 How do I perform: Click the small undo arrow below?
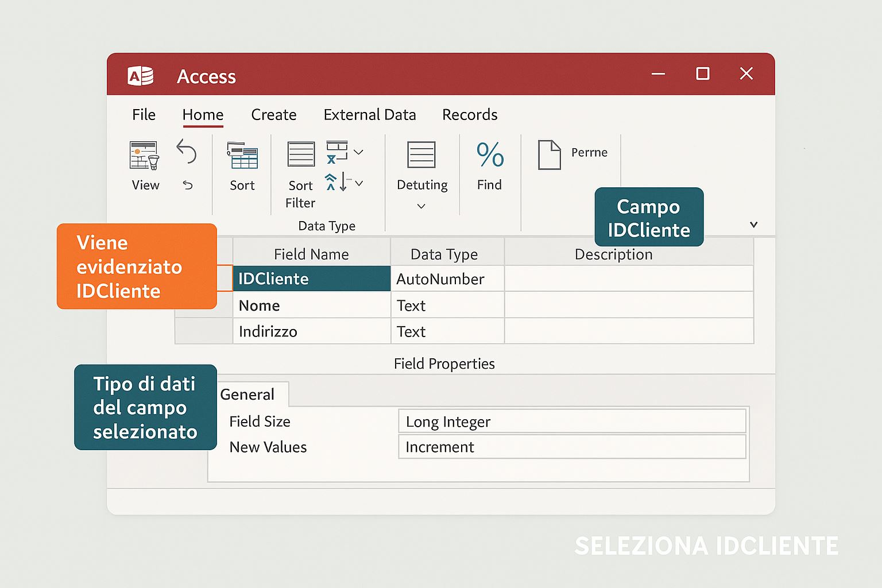point(188,185)
